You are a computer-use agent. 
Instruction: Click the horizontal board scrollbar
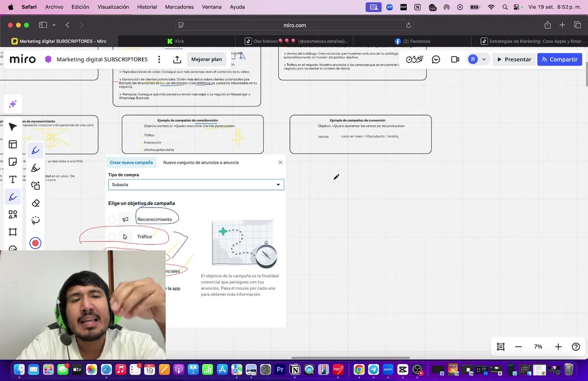[350, 358]
